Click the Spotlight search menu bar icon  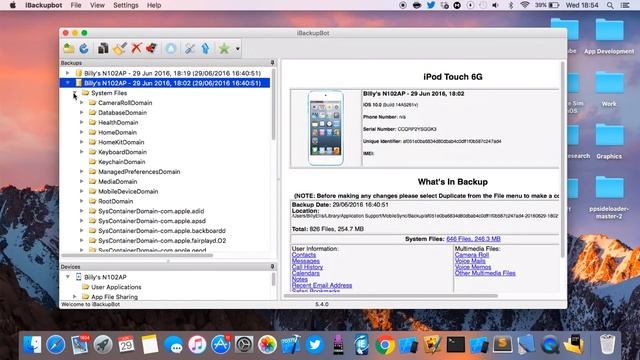tap(610, 5)
